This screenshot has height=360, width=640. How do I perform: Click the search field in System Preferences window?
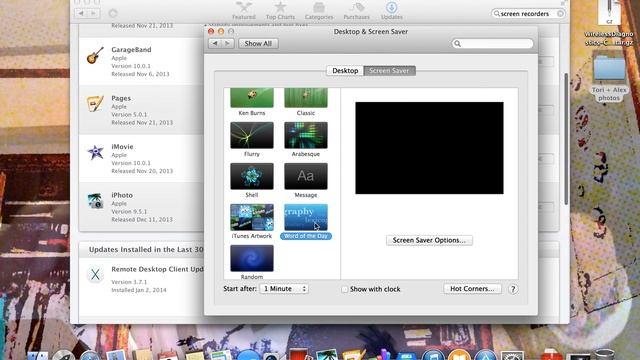493,43
